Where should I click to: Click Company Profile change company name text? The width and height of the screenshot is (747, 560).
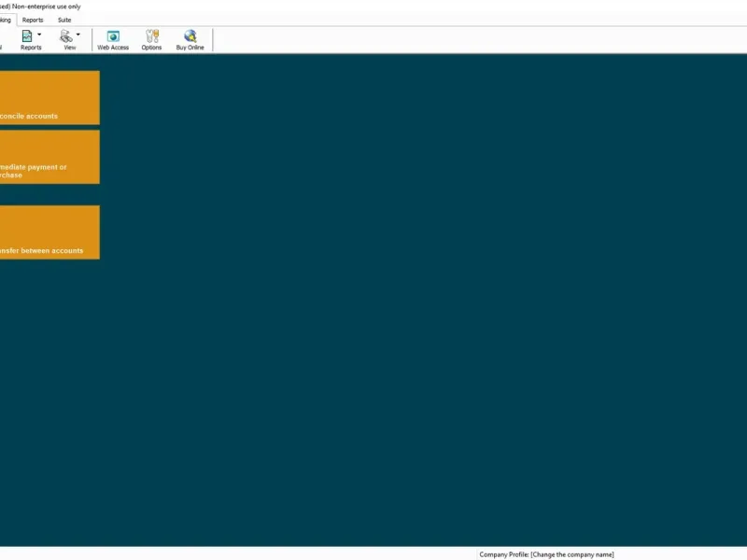point(546,554)
